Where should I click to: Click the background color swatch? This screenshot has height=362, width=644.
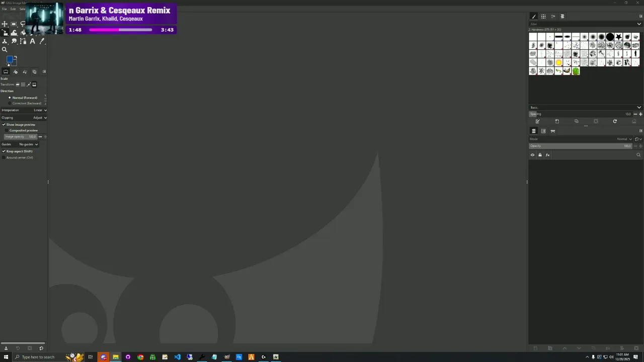pyautogui.click(x=15, y=64)
